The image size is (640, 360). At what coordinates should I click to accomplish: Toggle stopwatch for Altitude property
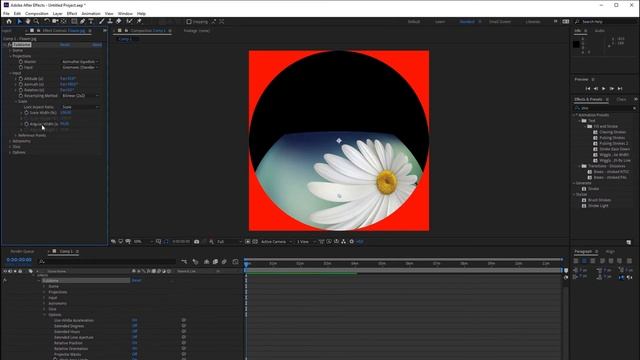[x=21, y=79]
